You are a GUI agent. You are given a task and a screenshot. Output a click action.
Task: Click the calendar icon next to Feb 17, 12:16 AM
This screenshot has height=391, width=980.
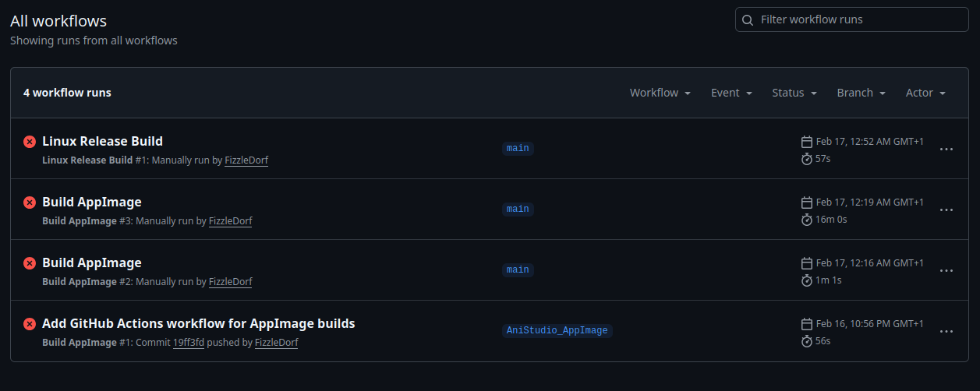[x=807, y=263]
